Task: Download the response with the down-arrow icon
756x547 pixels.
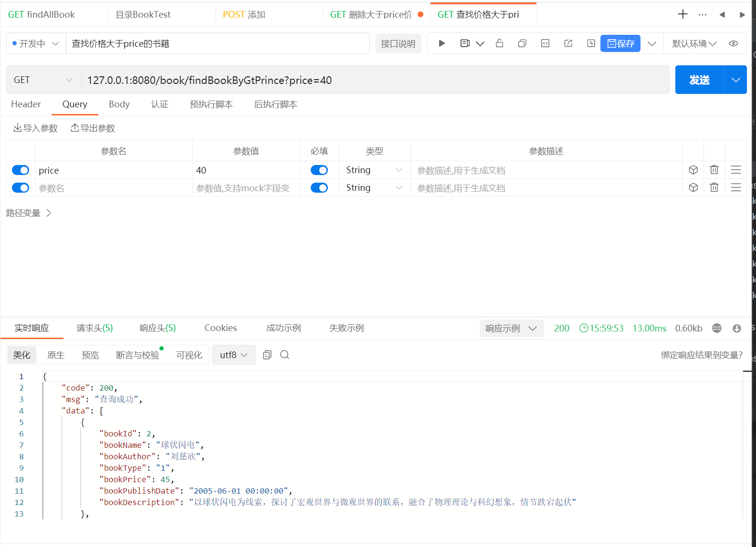Action: (x=736, y=328)
